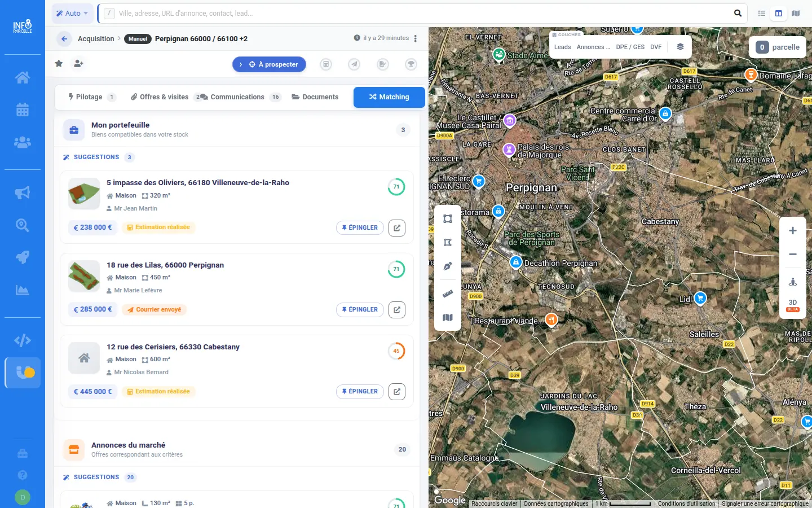Click the 5 impasse des Oliviers thumbnail
This screenshot has width=812, height=508.
pyautogui.click(x=84, y=194)
